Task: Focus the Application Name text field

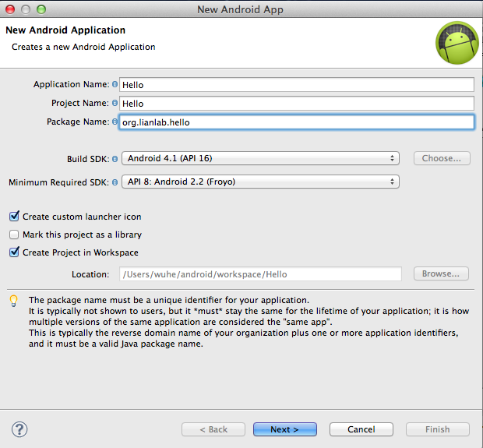Action: point(297,85)
